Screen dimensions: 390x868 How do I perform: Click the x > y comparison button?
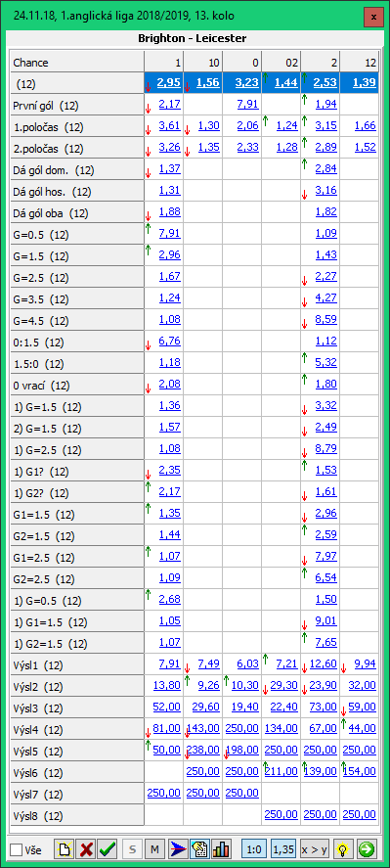(x=314, y=849)
